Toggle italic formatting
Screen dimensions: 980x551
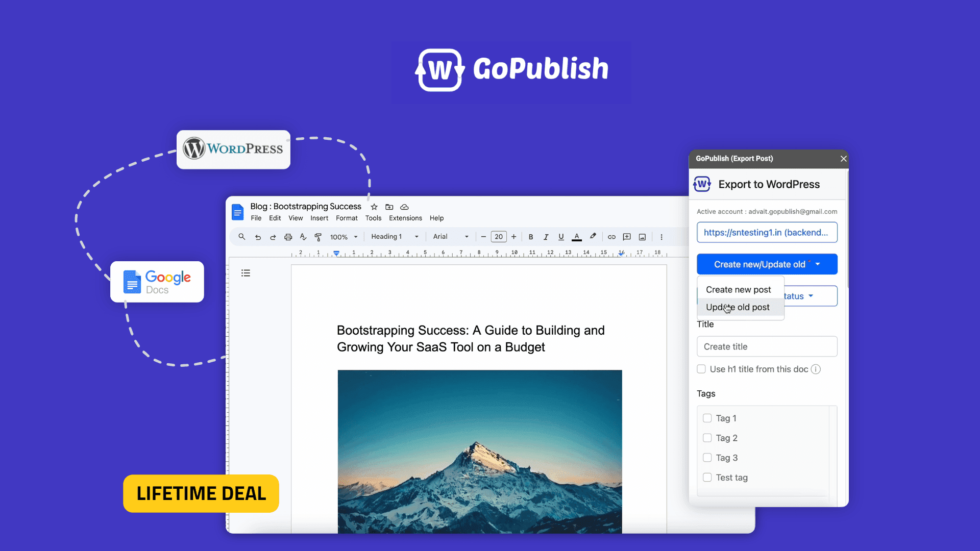(x=546, y=237)
